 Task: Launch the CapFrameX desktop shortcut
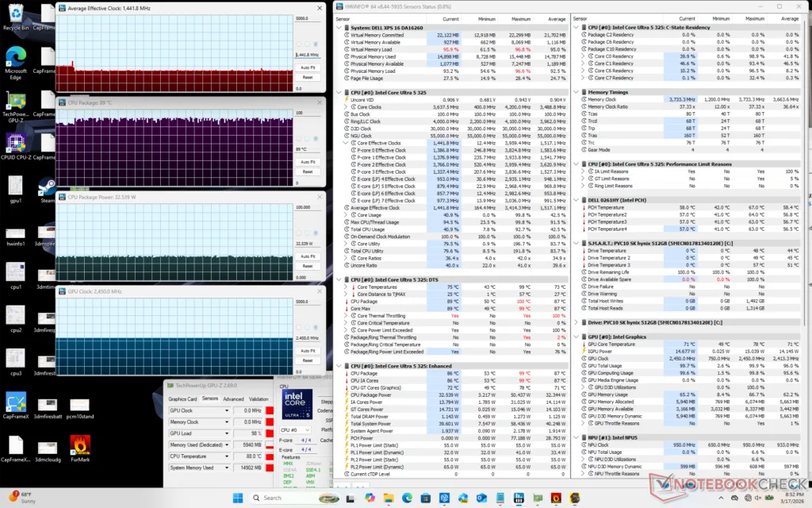(14, 401)
